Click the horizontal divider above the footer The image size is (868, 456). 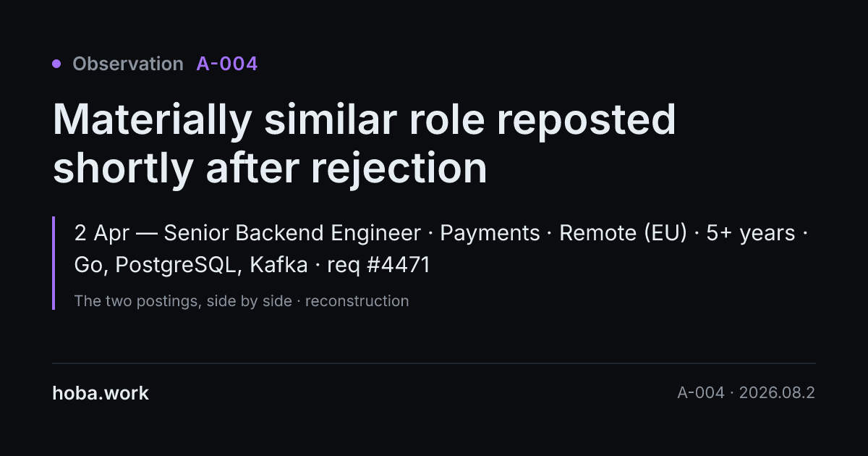pyautogui.click(x=434, y=363)
